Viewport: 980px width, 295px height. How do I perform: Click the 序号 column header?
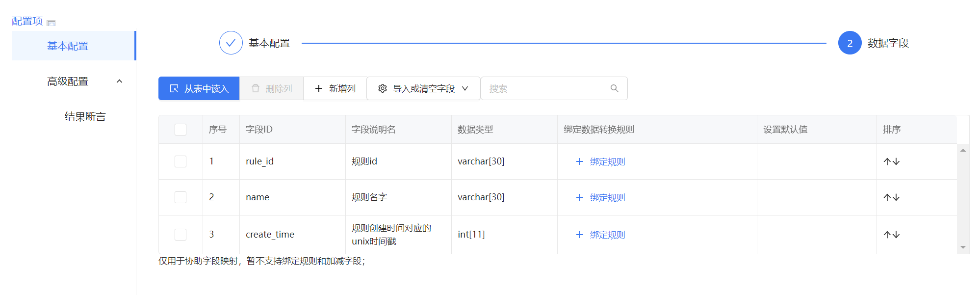pyautogui.click(x=221, y=130)
